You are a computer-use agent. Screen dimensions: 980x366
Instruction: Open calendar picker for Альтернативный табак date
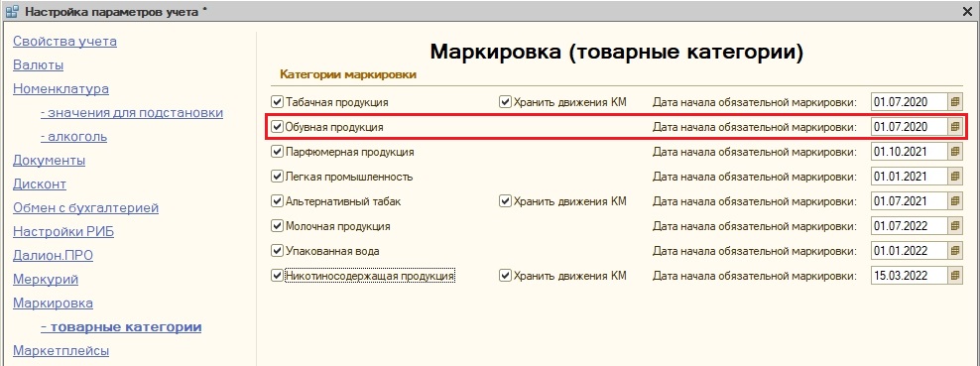(954, 201)
